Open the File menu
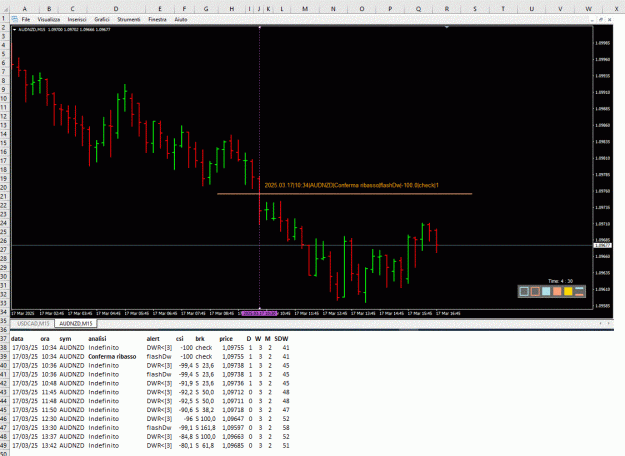The width and height of the screenshot is (625, 456). [x=26, y=19]
